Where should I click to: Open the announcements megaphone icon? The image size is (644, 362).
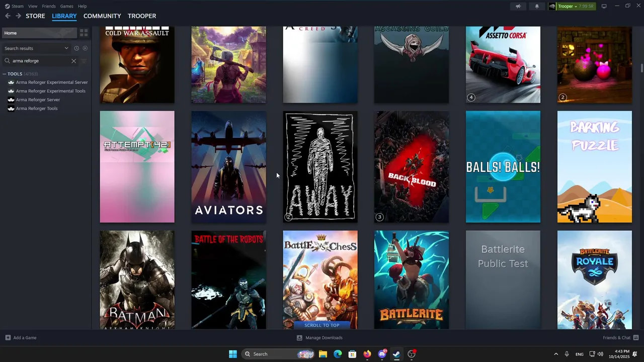coord(518,6)
